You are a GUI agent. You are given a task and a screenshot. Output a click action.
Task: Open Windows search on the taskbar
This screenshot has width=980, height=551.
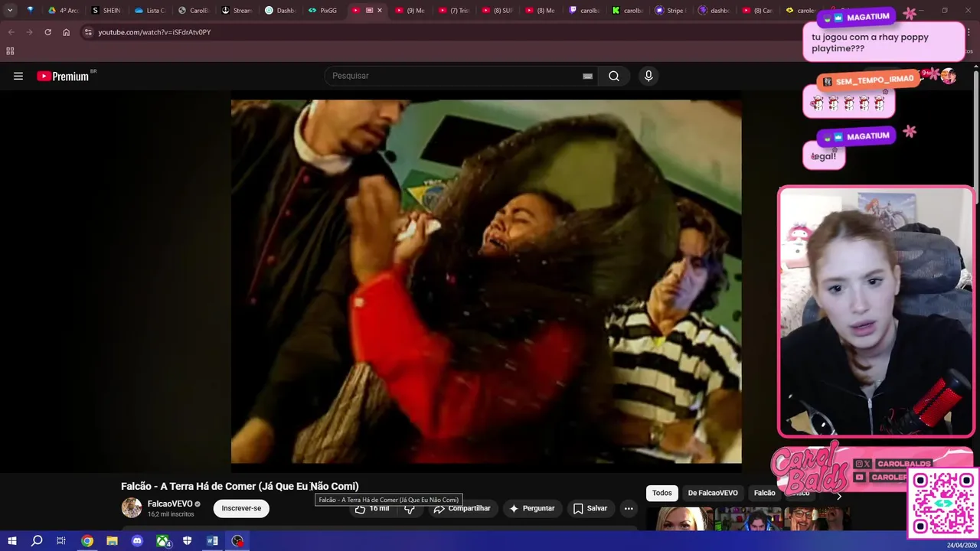click(x=37, y=541)
